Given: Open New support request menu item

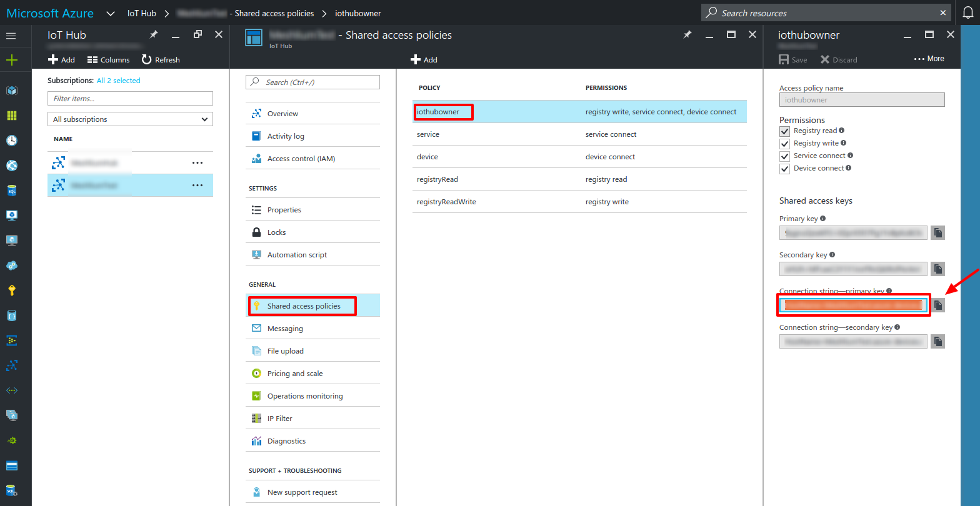Looking at the screenshot, I should 312,492.
